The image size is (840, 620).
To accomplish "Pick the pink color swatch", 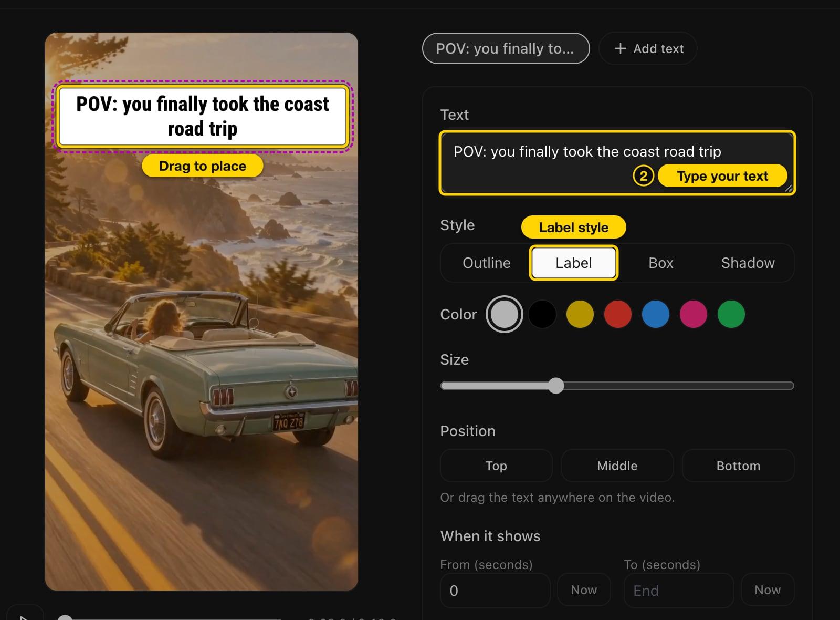I will [x=693, y=314].
